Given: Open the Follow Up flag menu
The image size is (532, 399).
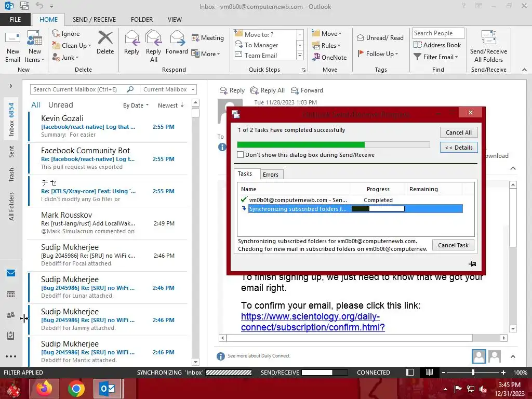Looking at the screenshot, I should click(378, 54).
